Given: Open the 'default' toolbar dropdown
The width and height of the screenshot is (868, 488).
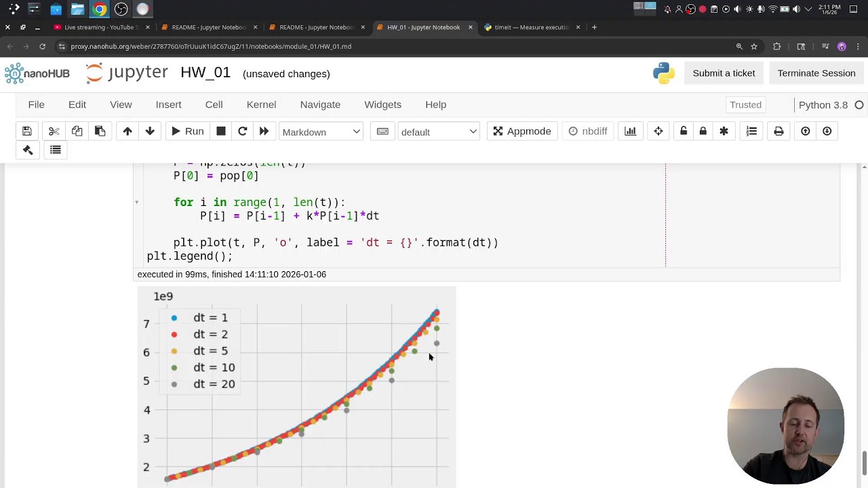Looking at the screenshot, I should (439, 131).
